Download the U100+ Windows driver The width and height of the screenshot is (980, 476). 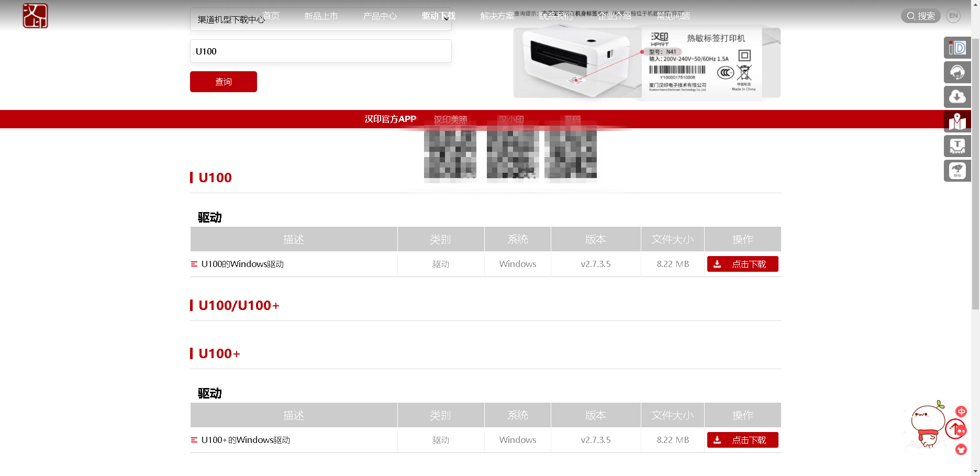click(742, 440)
